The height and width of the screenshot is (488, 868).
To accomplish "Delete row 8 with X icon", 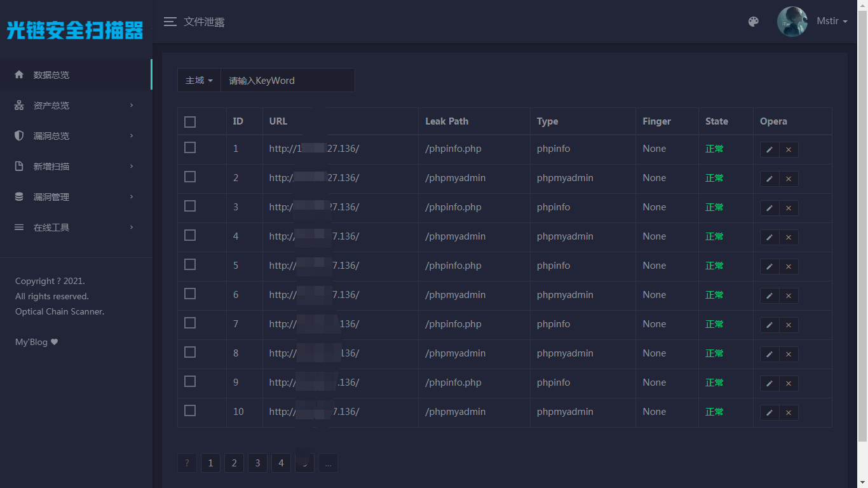I will 789,355.
